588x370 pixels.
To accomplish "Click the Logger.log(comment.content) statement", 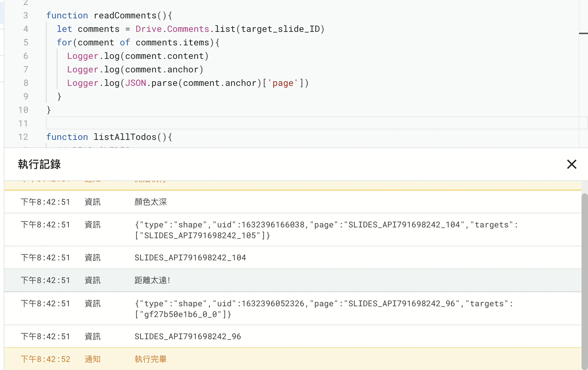I will (x=138, y=56).
